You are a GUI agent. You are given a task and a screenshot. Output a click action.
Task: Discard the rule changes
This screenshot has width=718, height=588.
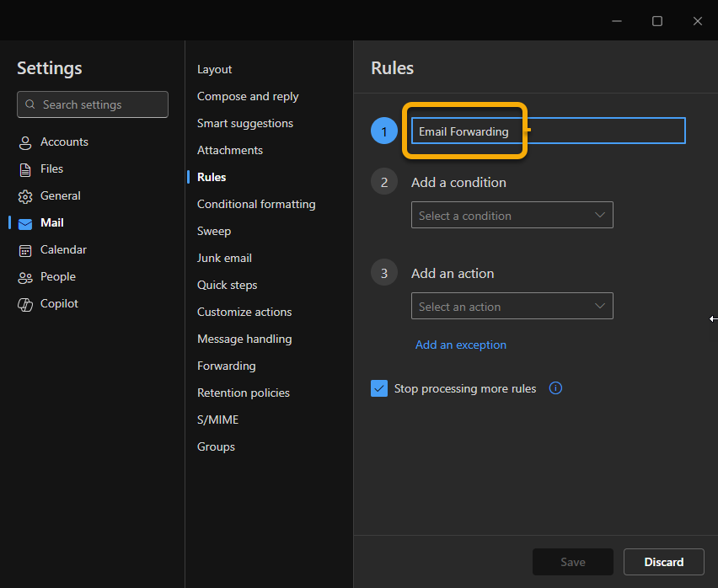(663, 562)
